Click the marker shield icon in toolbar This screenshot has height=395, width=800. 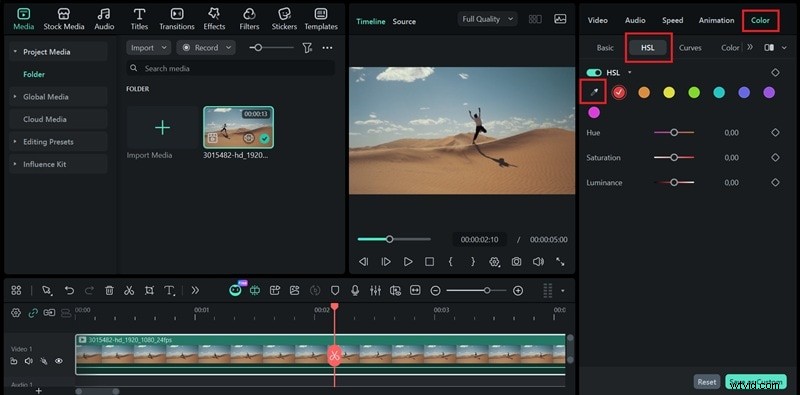point(335,290)
